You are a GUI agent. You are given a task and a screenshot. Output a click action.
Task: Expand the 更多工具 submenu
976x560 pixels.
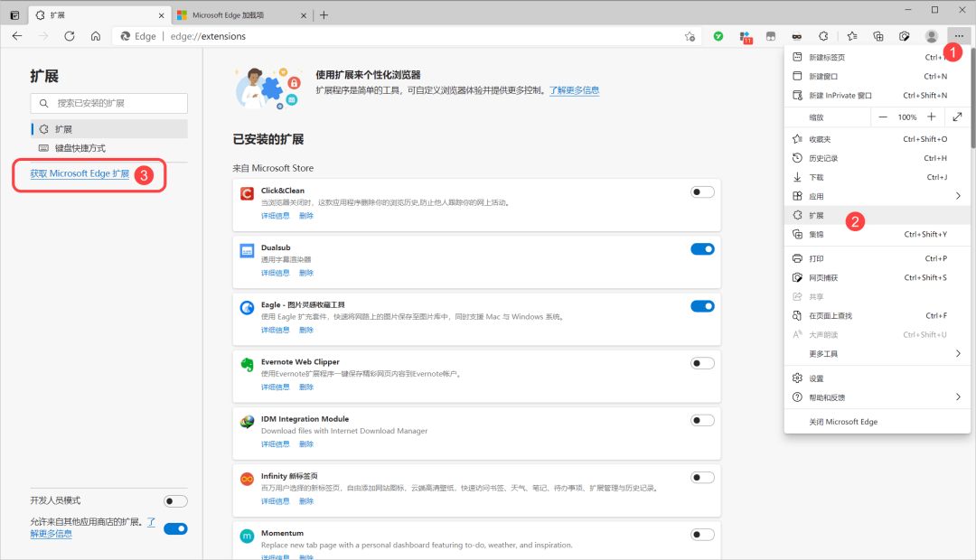pyautogui.click(x=877, y=353)
